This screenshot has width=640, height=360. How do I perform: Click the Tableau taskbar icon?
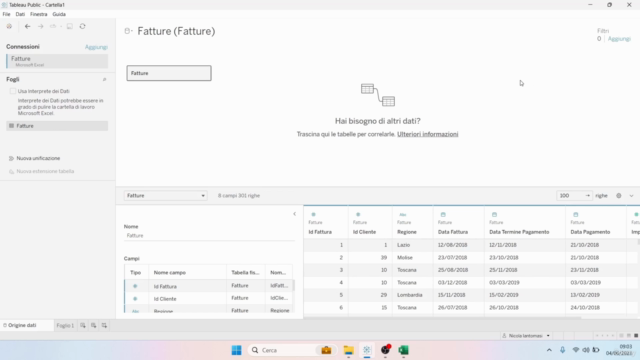[x=367, y=350]
